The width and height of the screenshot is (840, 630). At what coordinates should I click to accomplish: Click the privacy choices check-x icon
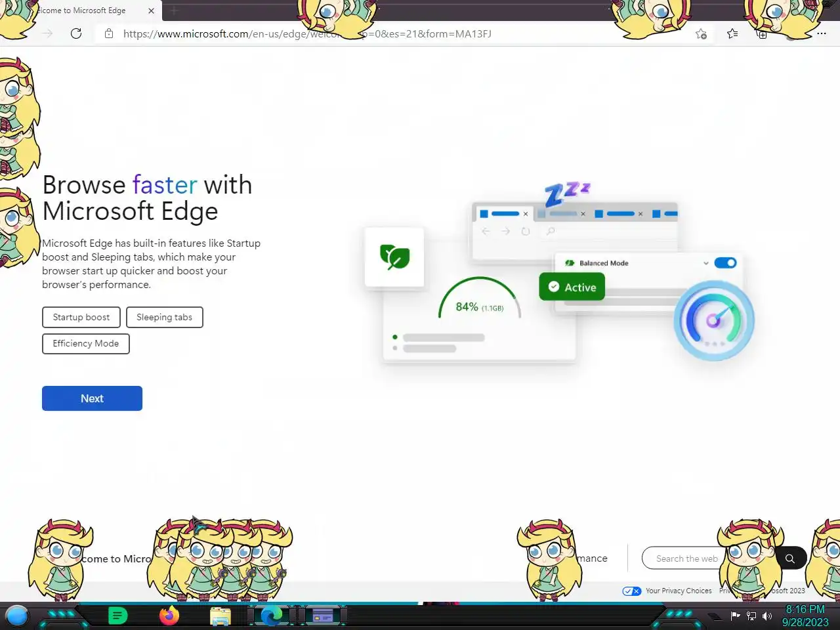[x=632, y=591]
